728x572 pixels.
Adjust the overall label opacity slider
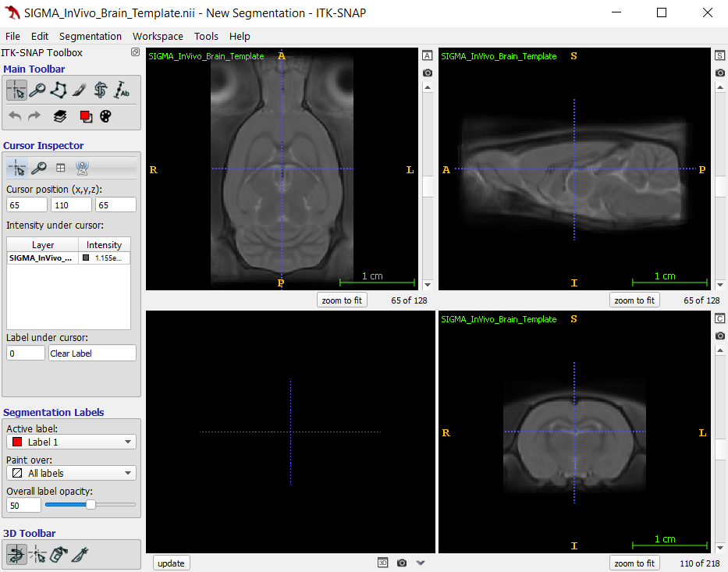pos(90,504)
